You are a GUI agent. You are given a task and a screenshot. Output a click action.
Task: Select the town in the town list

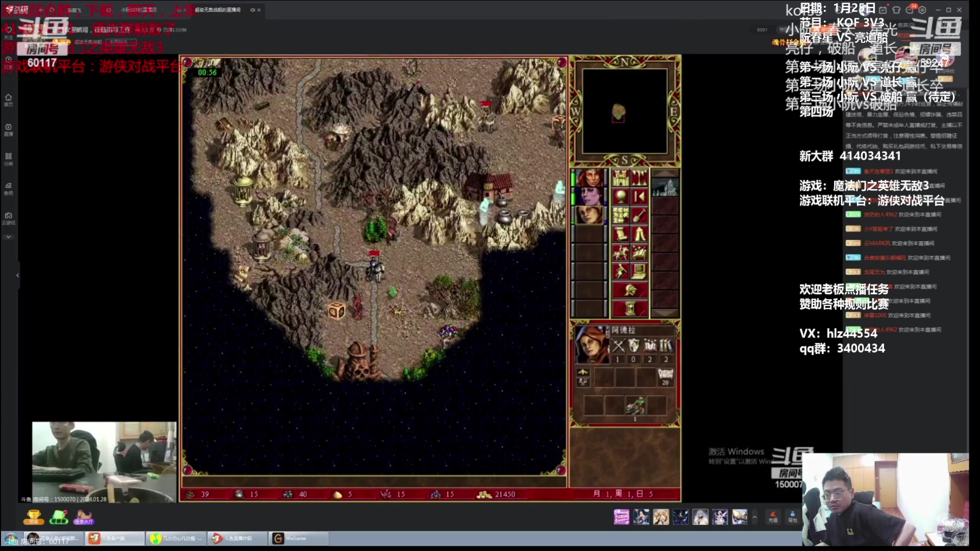click(665, 187)
